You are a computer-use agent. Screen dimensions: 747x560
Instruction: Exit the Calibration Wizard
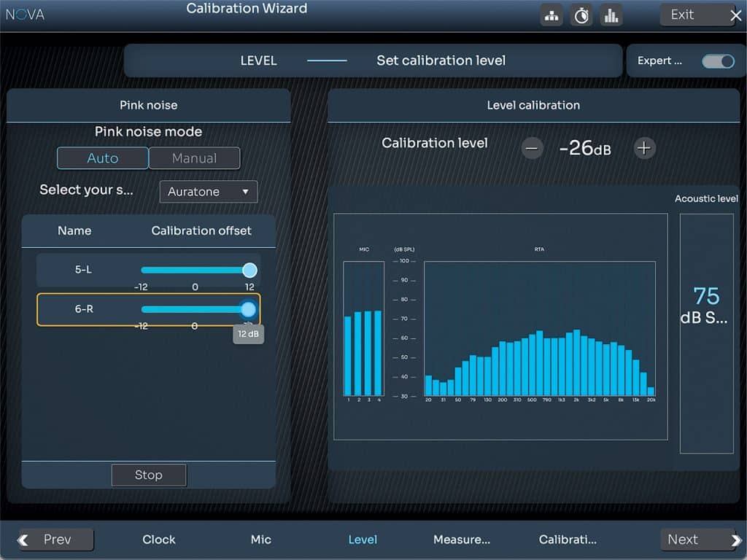700,15
